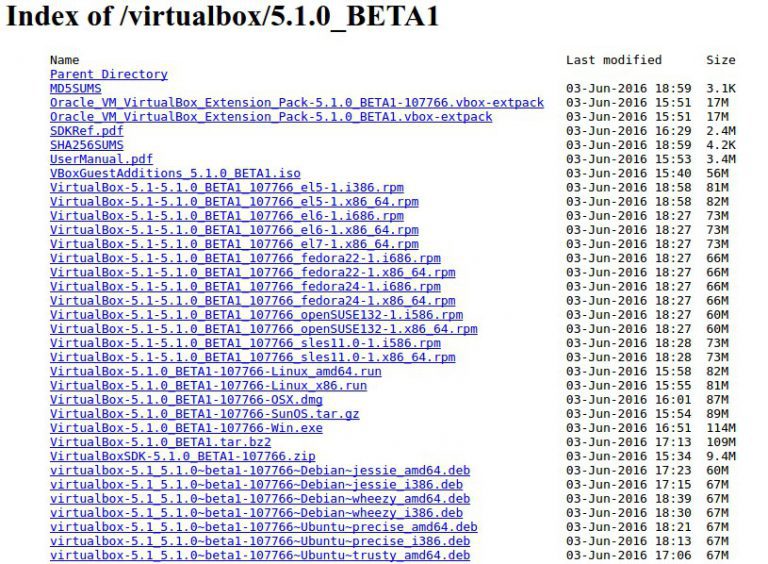768x564 pixels.
Task: Open the SDKRef.pdf link
Action: [x=87, y=131]
